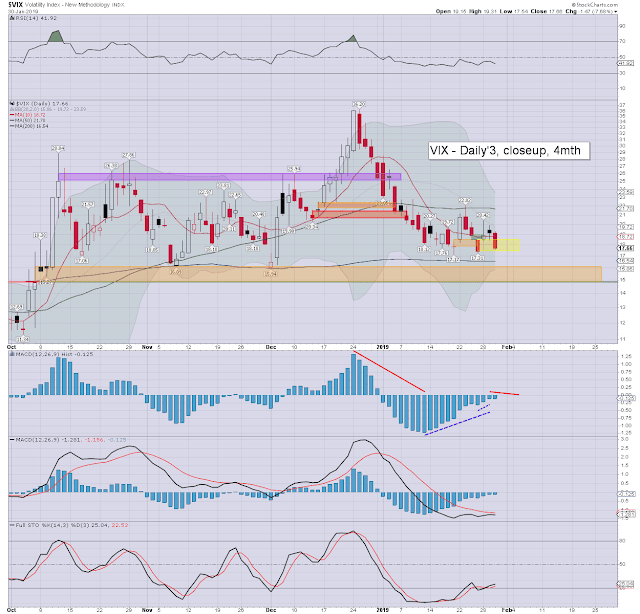This screenshot has height=614, width=640.
Task: Click the RSI(14) indicator panel icon
Action: (x=12, y=18)
